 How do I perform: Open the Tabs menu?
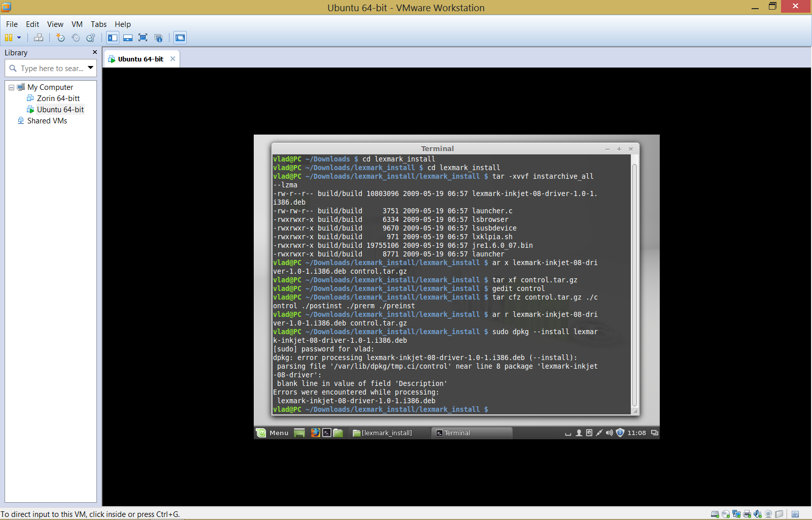[x=98, y=24]
